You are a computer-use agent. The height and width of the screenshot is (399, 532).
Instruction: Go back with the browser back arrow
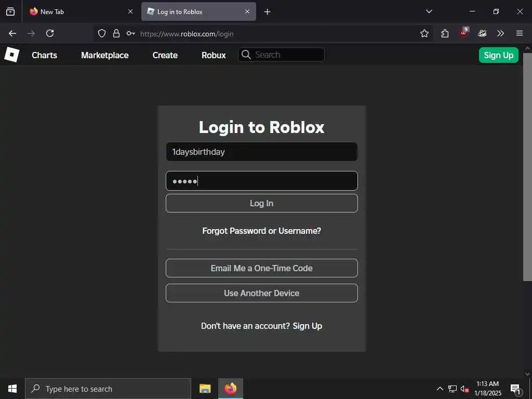(x=12, y=33)
